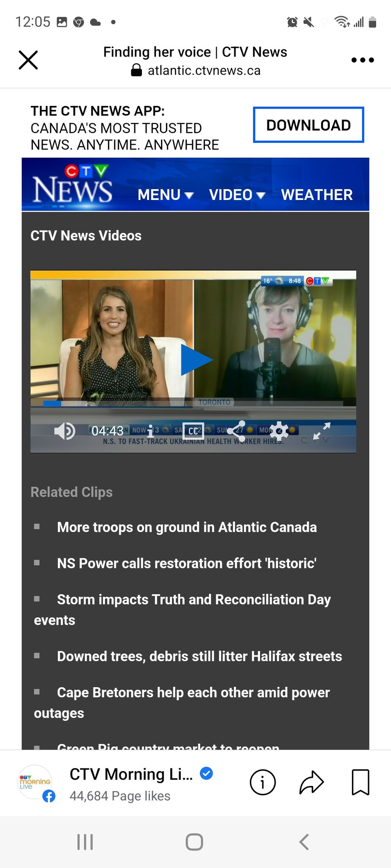Screen dimensions: 391x868
Task: Tap the verified blue badge
Action: pos(206,773)
